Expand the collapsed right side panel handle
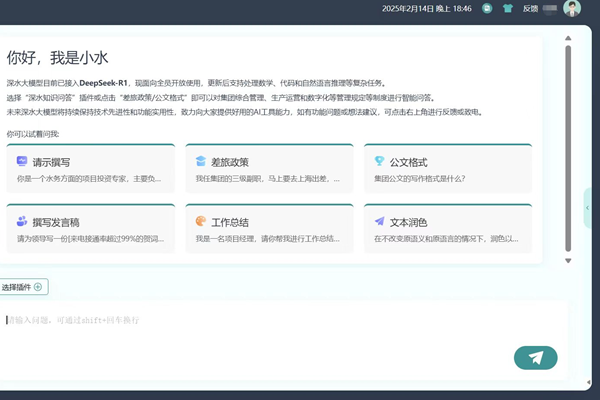This screenshot has height=400, width=600. coord(588,208)
